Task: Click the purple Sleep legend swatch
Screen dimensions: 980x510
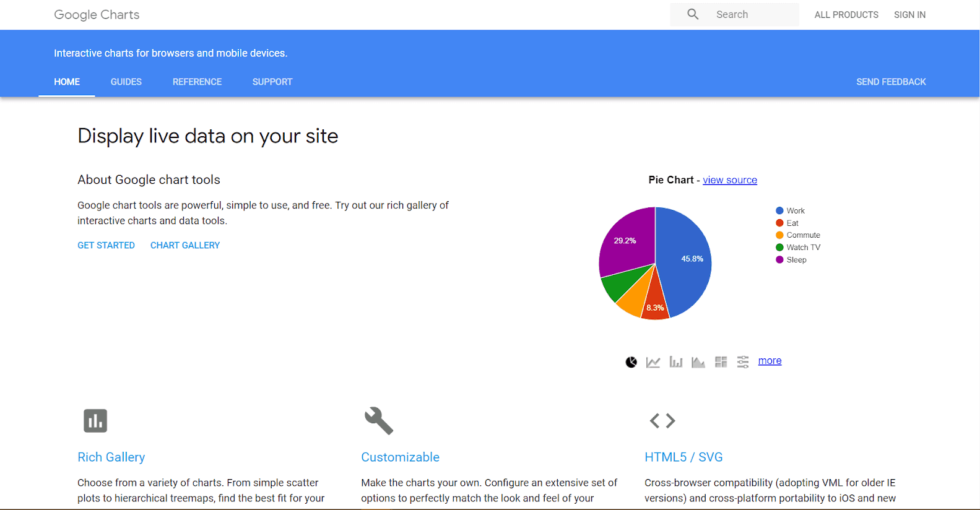Action: point(779,259)
